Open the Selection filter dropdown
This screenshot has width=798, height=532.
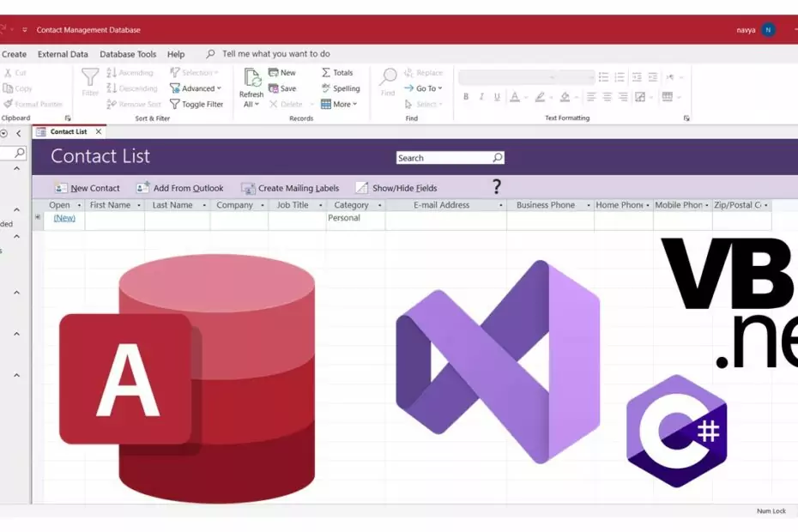coord(194,73)
